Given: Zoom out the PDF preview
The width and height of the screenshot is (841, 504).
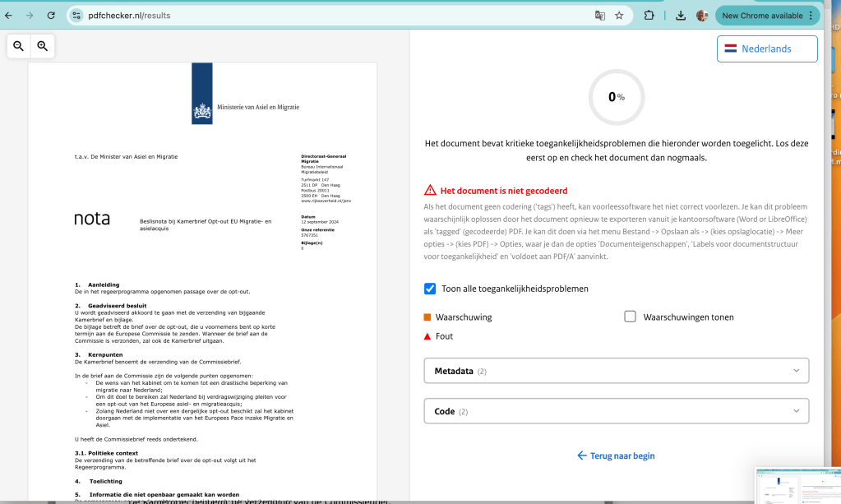Looking at the screenshot, I should tap(18, 46).
